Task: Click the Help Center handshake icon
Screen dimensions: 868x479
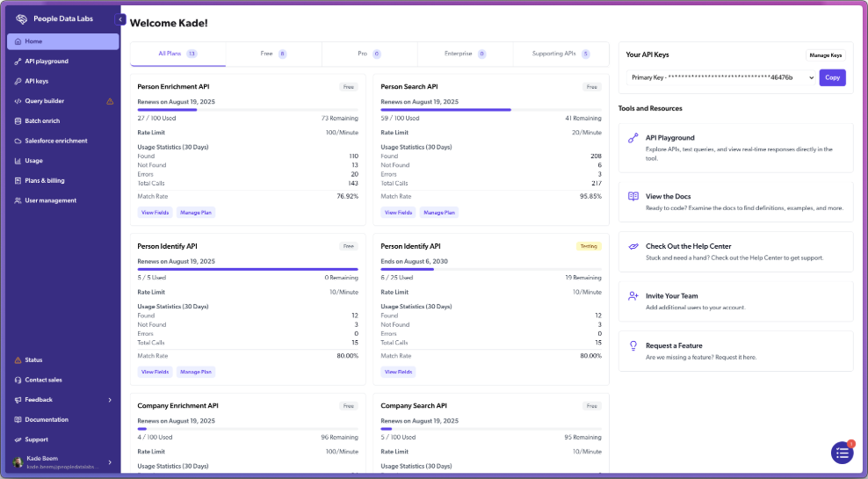Action: coord(633,246)
